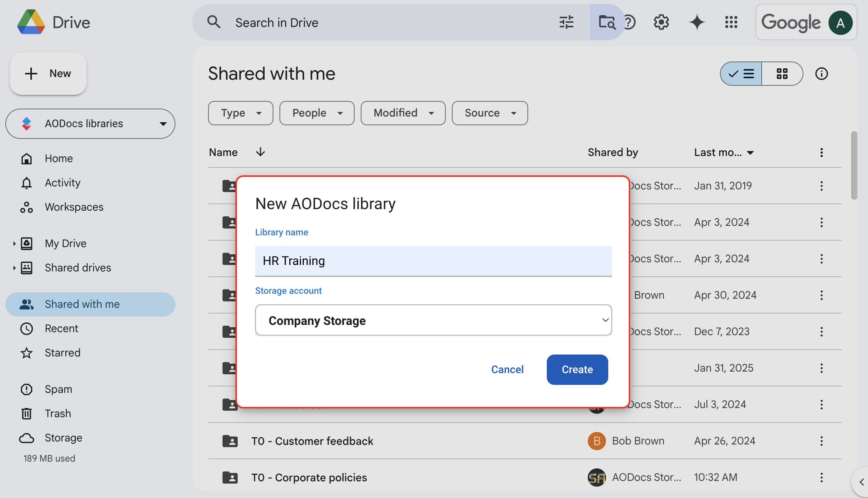Click the '10:32 AM' modified time cell
Screen dimensions: 868x498
pyautogui.click(x=716, y=478)
